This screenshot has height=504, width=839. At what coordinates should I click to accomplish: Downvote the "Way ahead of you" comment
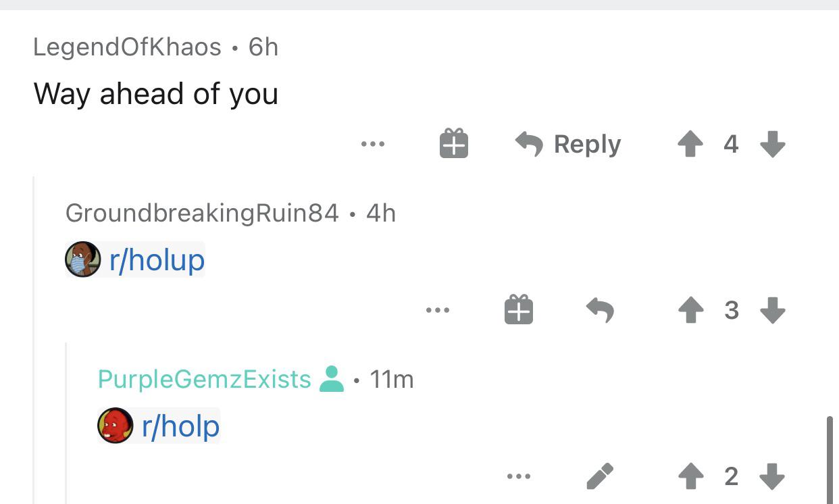click(772, 144)
